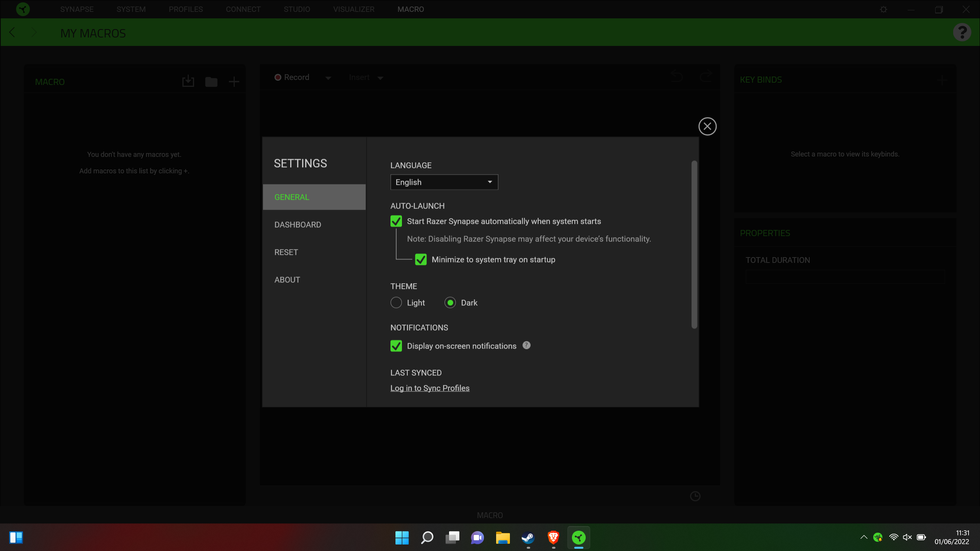Click the import macro icon
The image size is (980, 551).
coord(188,81)
